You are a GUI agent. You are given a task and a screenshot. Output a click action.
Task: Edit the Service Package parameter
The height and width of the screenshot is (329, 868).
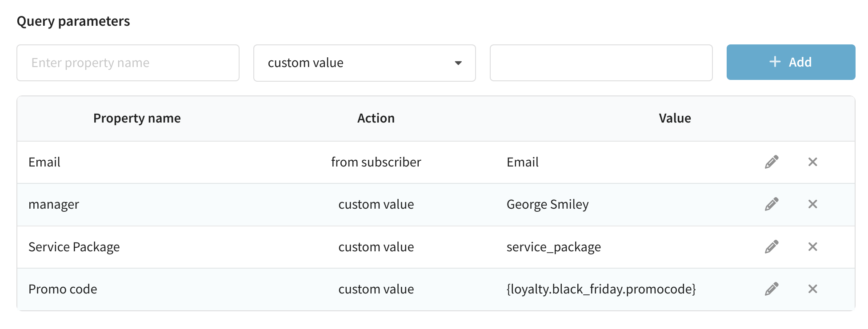point(772,247)
